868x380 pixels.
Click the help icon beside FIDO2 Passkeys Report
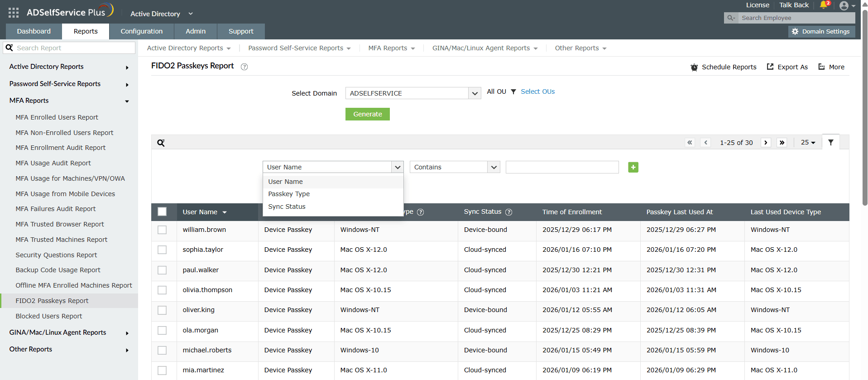point(244,67)
